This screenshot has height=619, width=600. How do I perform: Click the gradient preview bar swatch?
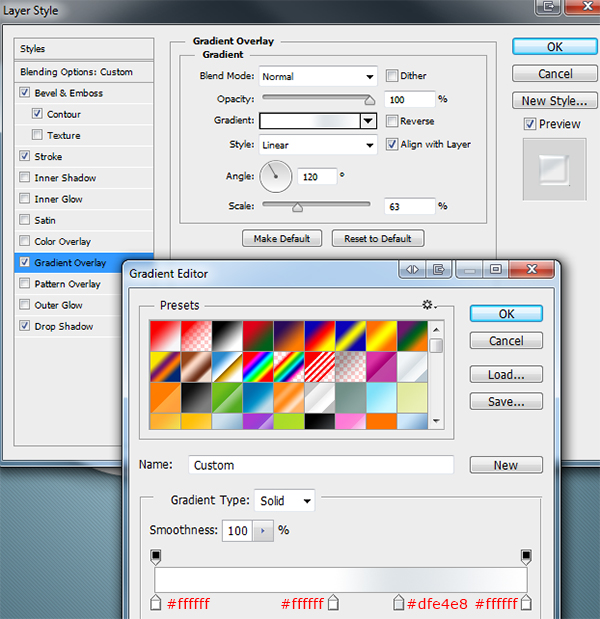pos(310,121)
